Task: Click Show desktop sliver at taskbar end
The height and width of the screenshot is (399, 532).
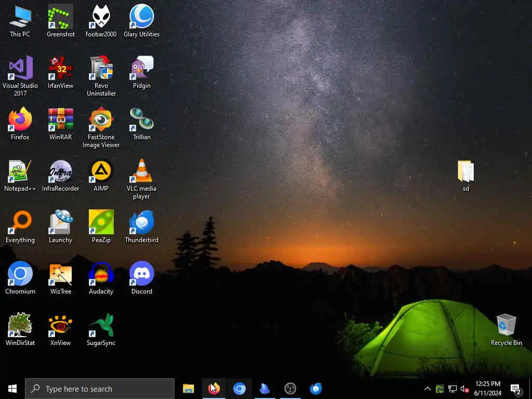Action: point(530,389)
